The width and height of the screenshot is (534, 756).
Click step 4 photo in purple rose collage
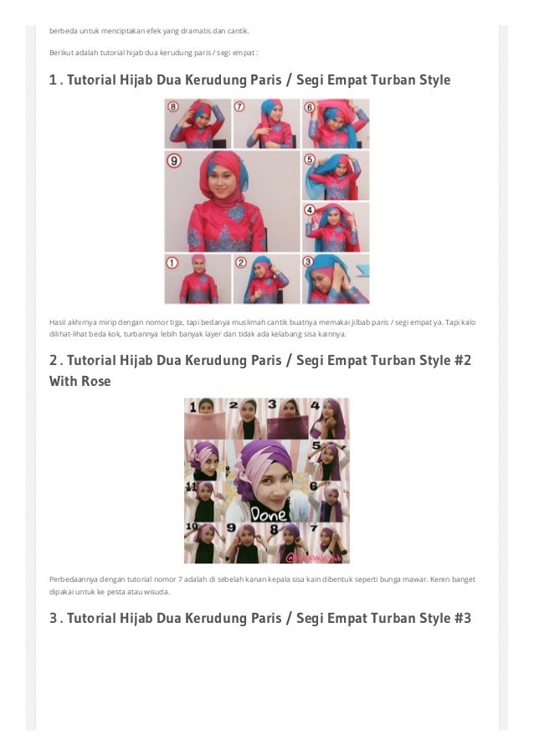tap(329, 419)
